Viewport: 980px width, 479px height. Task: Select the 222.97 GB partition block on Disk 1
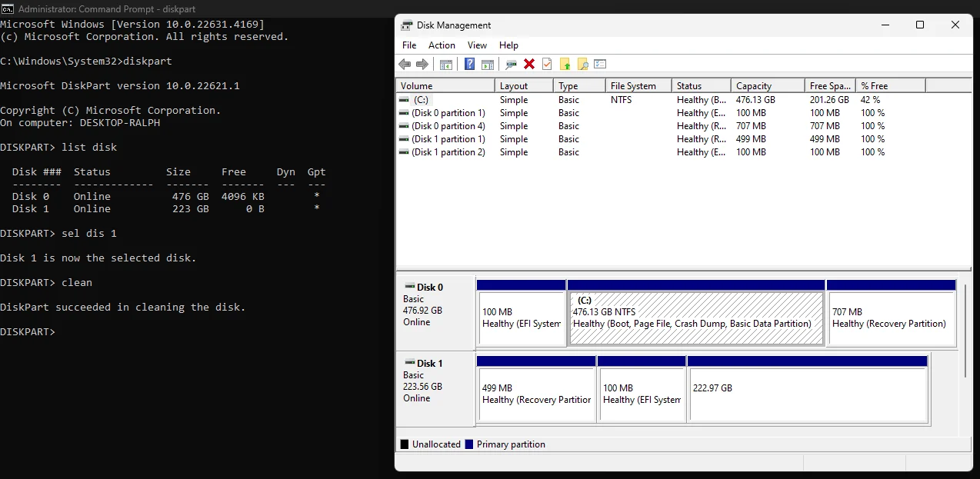pos(808,388)
